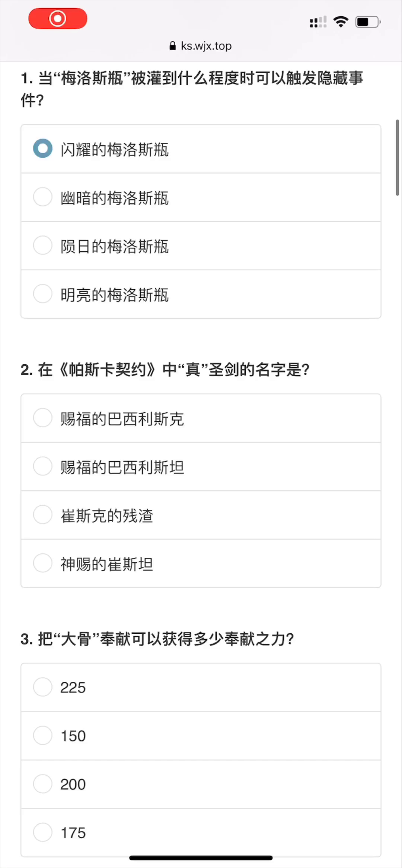The height and width of the screenshot is (868, 402).
Task: Tap the battery status icon
Action: [367, 22]
